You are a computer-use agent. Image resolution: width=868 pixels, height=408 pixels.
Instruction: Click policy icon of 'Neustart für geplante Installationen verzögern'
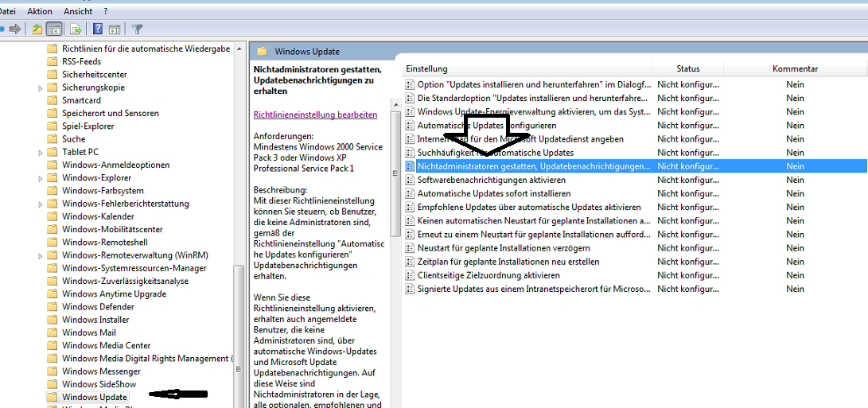pos(410,247)
